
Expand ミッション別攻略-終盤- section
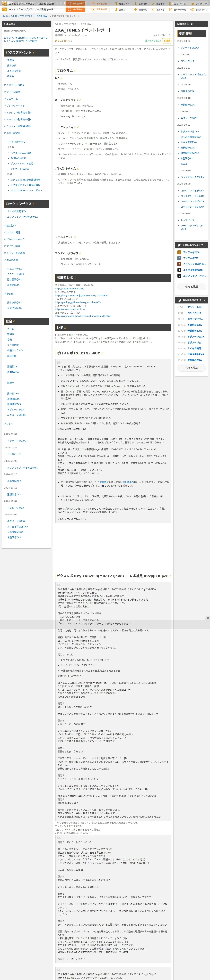(x=17, y=126)
